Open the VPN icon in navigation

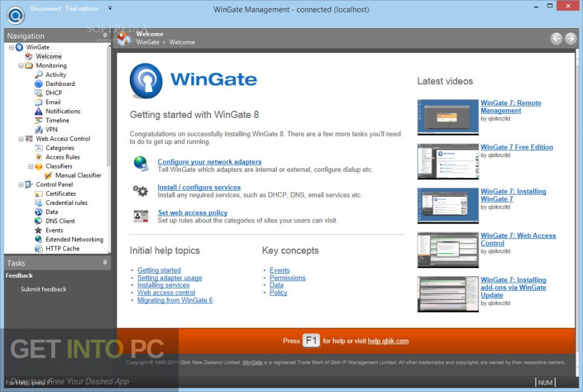[x=38, y=130]
